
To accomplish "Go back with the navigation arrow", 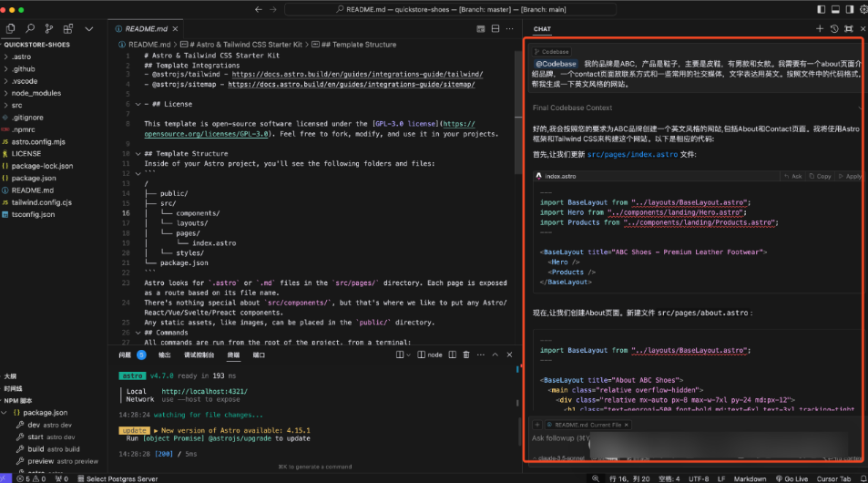I will click(x=259, y=9).
